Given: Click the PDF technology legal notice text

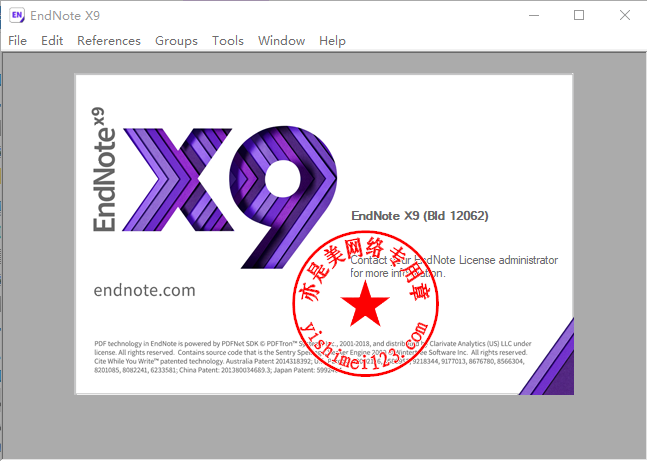Looking at the screenshot, I should 313,357.
